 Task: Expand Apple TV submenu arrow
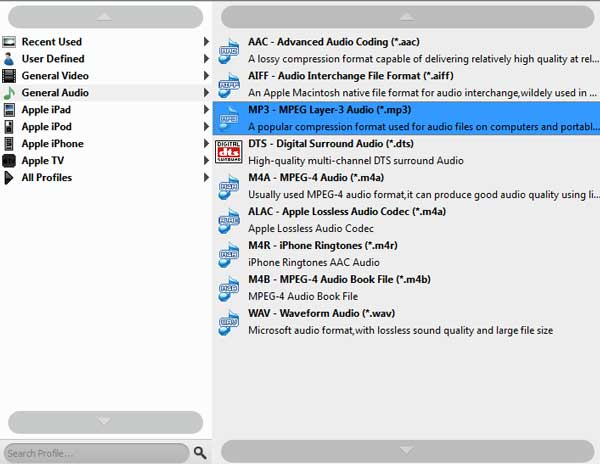[x=206, y=161]
